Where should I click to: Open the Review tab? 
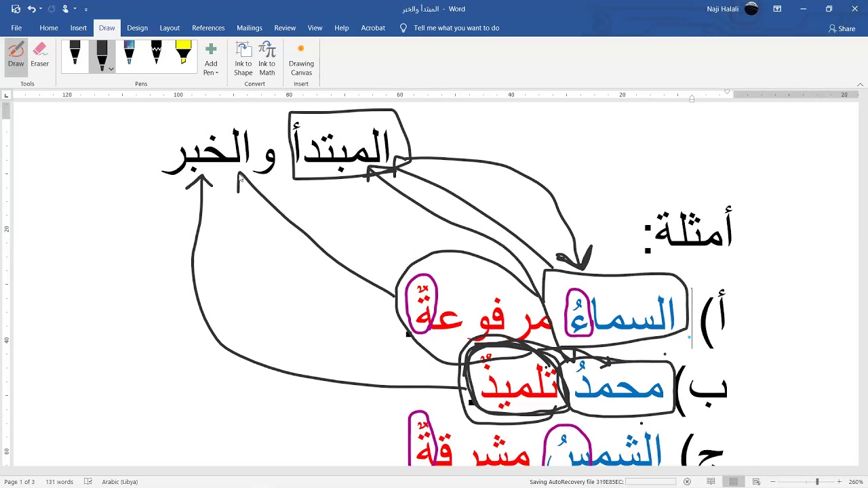pyautogui.click(x=285, y=28)
